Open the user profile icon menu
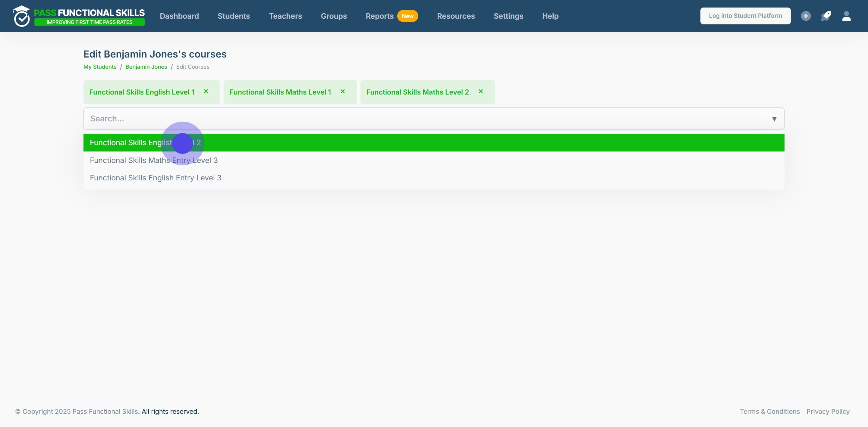Viewport: 868px width, 427px height. click(846, 16)
